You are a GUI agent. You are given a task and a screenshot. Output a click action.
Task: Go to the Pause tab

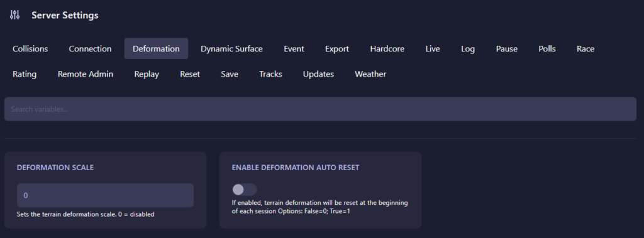click(x=506, y=49)
